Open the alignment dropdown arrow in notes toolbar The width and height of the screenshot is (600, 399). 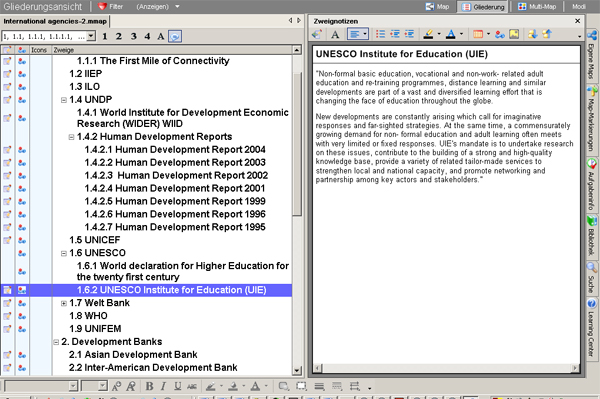(365, 34)
